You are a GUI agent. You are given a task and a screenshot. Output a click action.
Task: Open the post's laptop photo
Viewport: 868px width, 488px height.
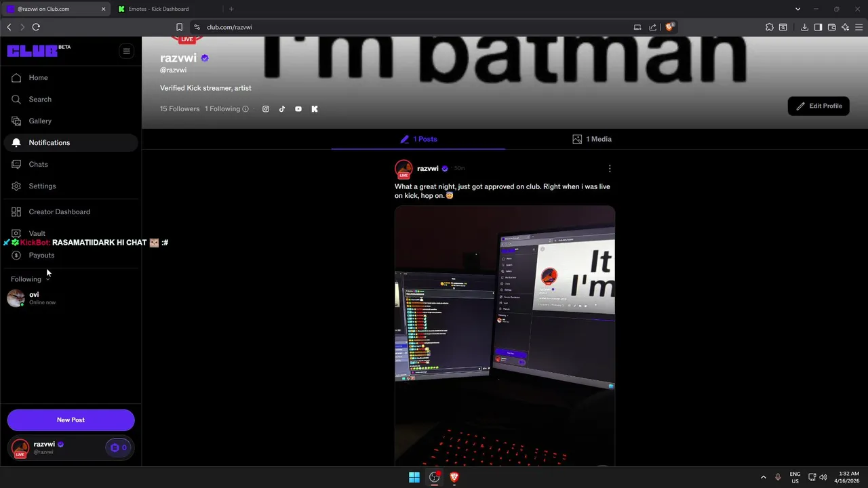[505, 335]
